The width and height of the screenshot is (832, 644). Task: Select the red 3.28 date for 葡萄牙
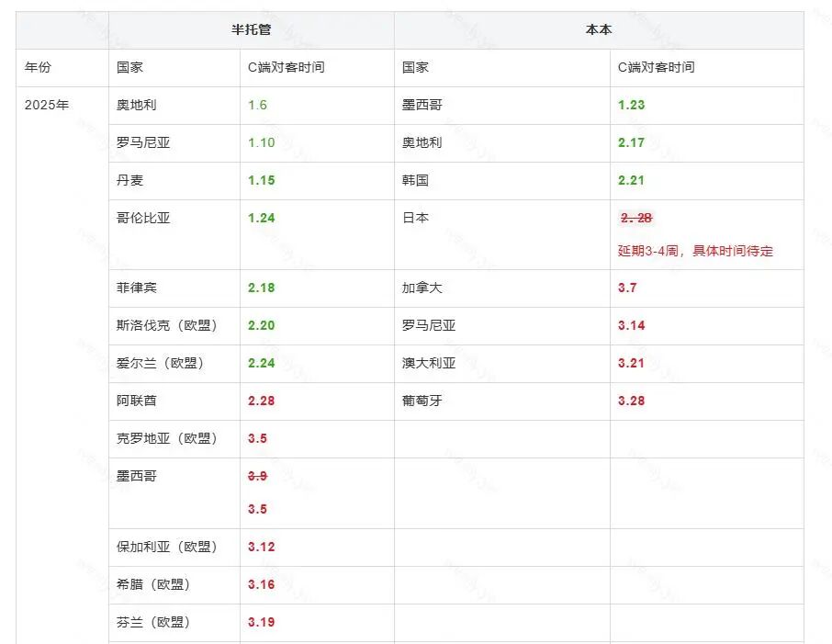631,401
